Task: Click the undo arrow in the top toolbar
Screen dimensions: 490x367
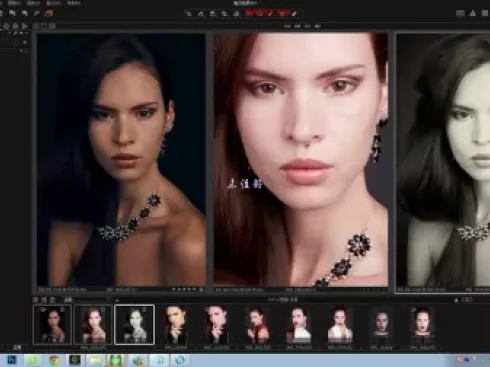Action: pyautogui.click(x=12, y=13)
